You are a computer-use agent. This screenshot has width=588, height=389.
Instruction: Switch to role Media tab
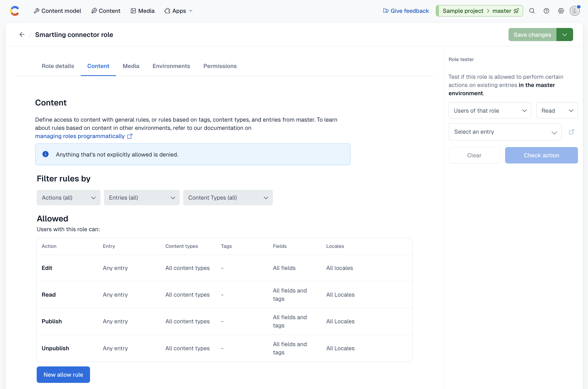131,66
